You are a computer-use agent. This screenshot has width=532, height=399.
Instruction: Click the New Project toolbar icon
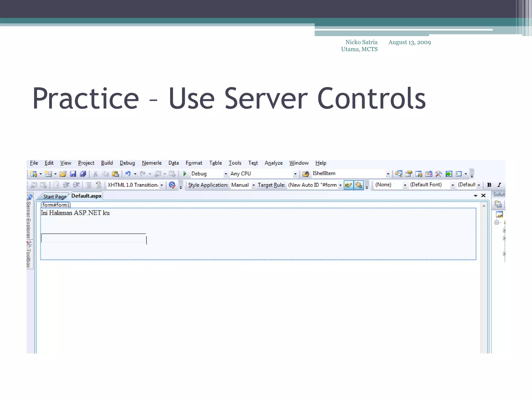[34, 174]
